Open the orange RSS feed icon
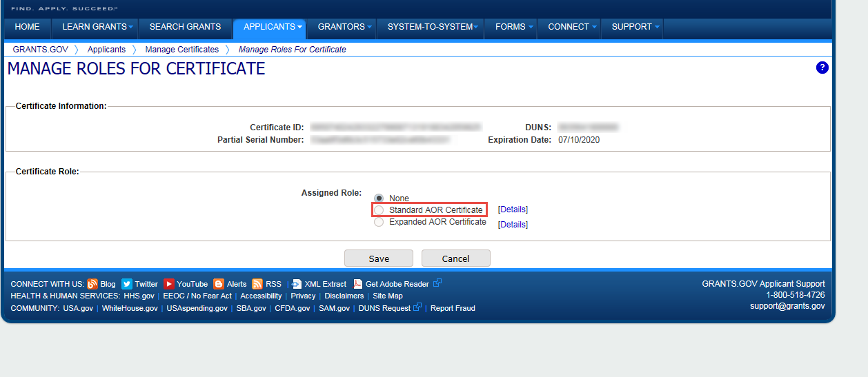This screenshot has height=377, width=868. coord(257,284)
